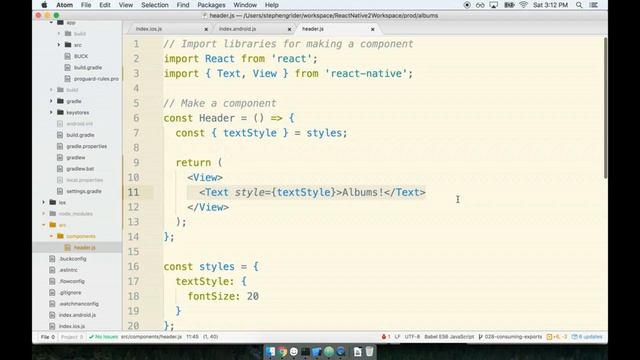The image size is (640, 360).
Task: Select proguard-rules.pro in the tree
Action: pos(96,78)
